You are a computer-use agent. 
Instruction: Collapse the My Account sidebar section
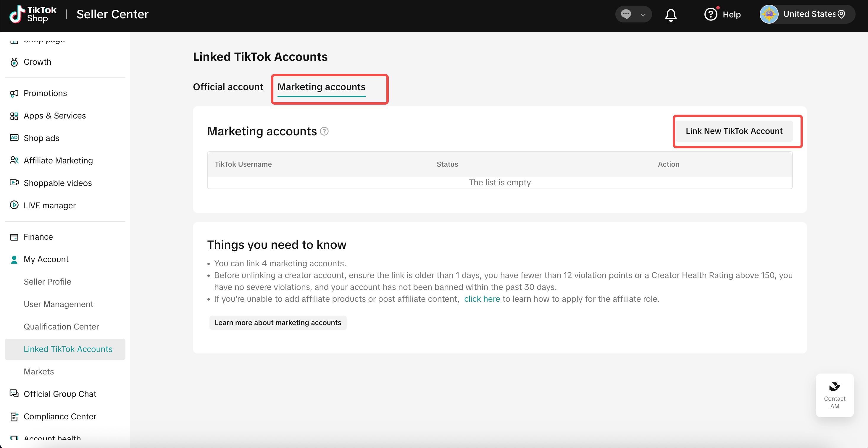tap(46, 259)
